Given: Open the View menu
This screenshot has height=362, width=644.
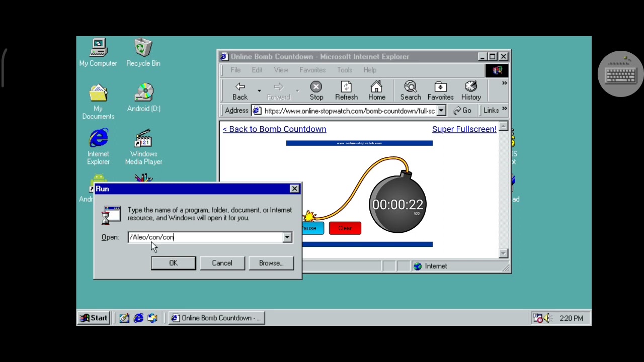Looking at the screenshot, I should pyautogui.click(x=281, y=70).
